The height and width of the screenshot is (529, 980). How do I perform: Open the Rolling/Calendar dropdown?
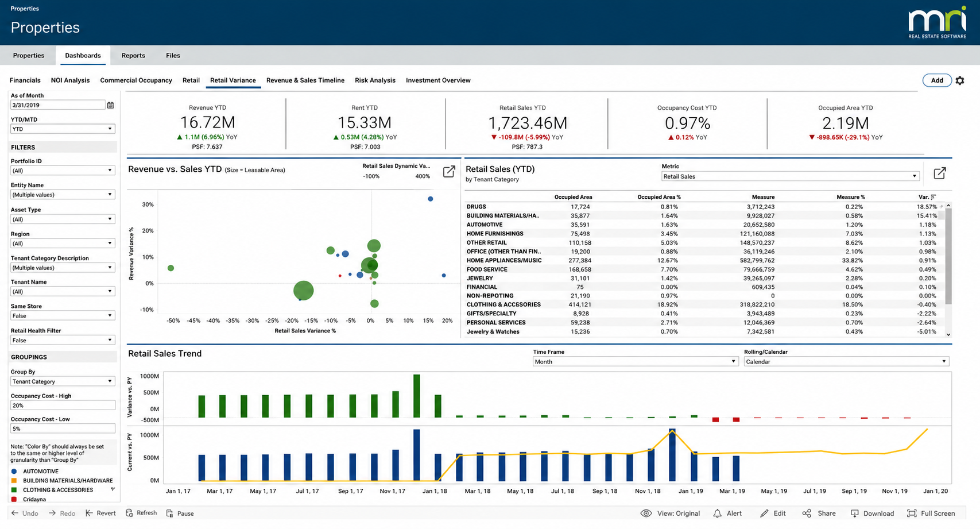click(x=846, y=361)
